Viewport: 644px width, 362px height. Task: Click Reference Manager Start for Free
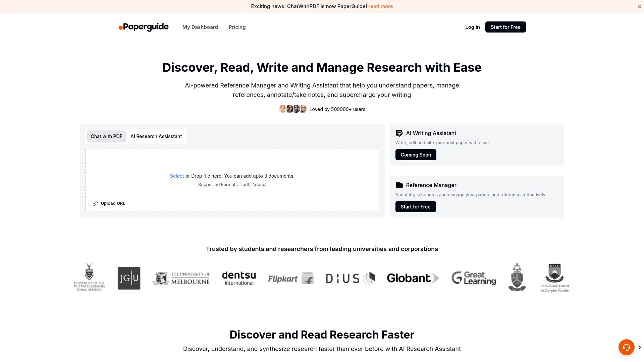(415, 206)
